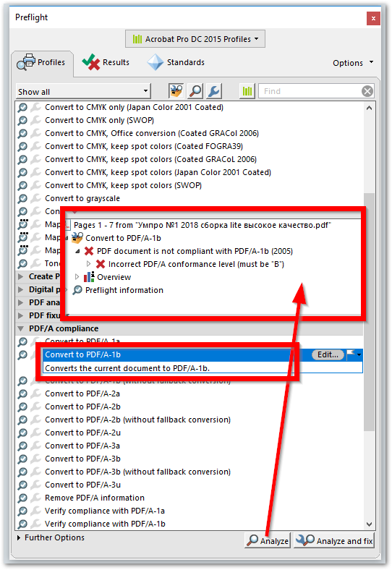This screenshot has height=570, width=392.
Task: Clear the Find field with X icon
Action: (367, 91)
